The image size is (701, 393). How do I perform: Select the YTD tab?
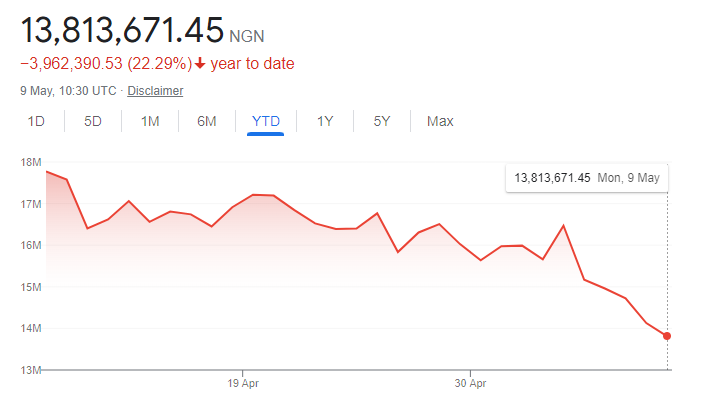coord(266,121)
